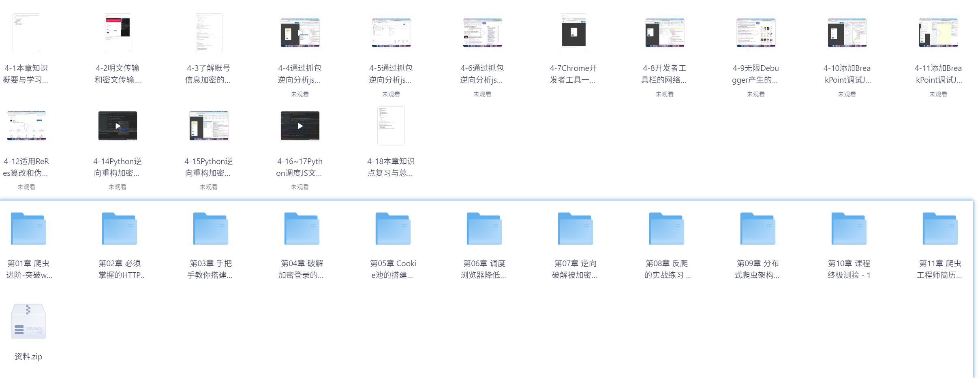
Task: Click label 4-12适用ReRes篡改和伪
Action: [x=26, y=167]
